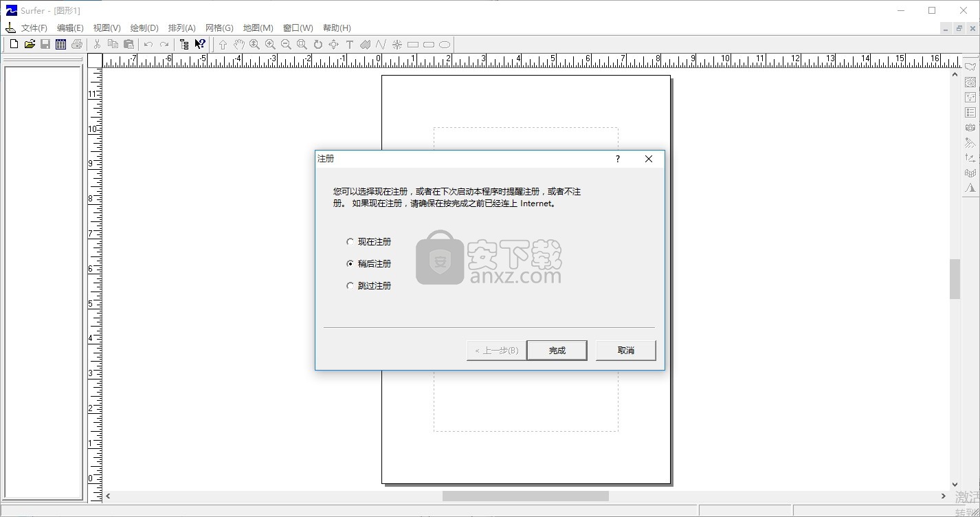
Task: Select the Polygon drawing tool
Action: 365,44
